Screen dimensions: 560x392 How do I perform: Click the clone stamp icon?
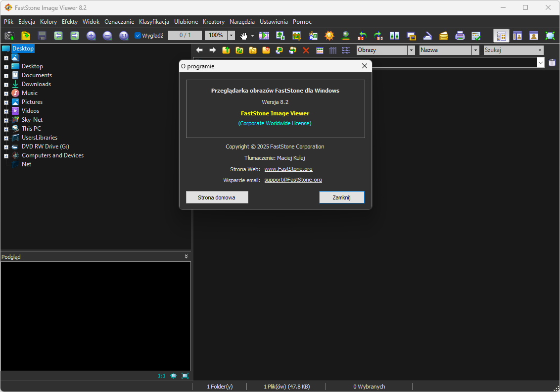[x=345, y=35]
